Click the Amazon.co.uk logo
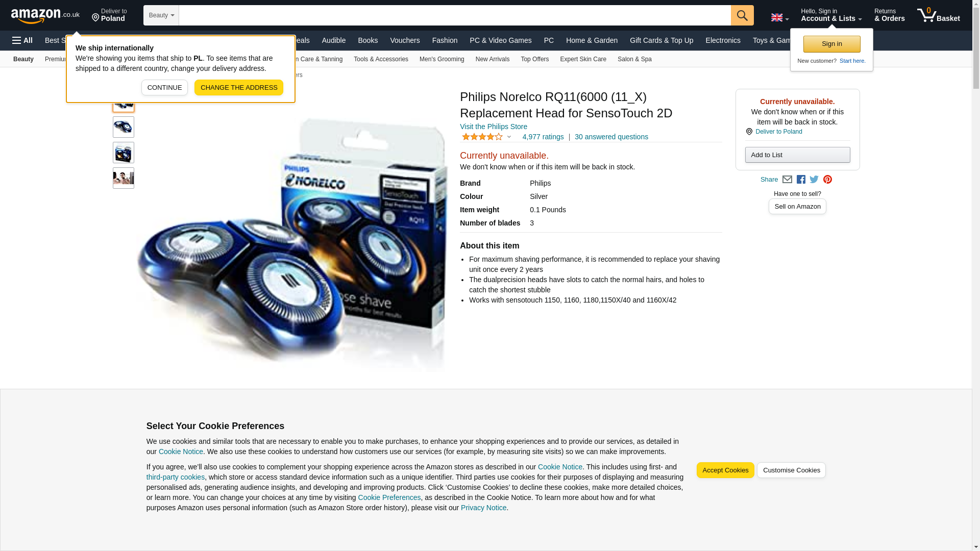 [45, 15]
